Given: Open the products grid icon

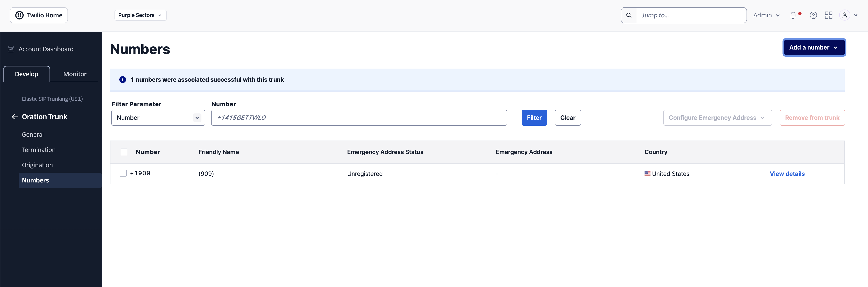Looking at the screenshot, I should pos(828,15).
